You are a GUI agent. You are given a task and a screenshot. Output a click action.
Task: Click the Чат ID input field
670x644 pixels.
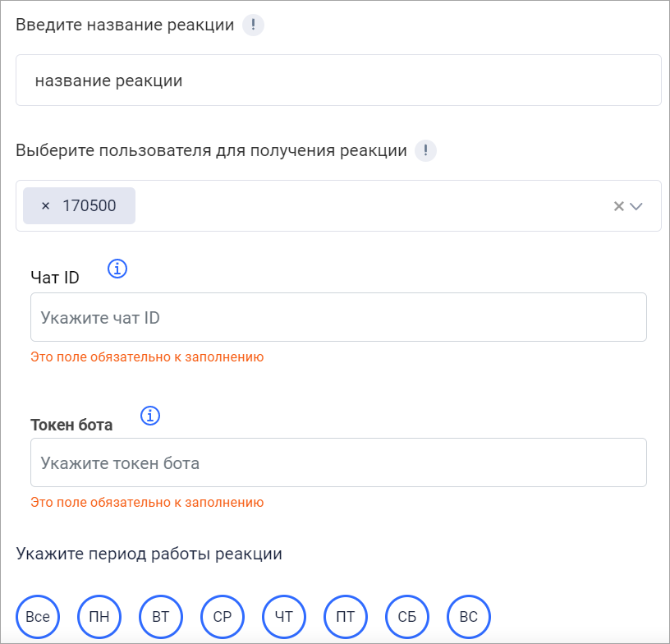pyautogui.click(x=338, y=317)
